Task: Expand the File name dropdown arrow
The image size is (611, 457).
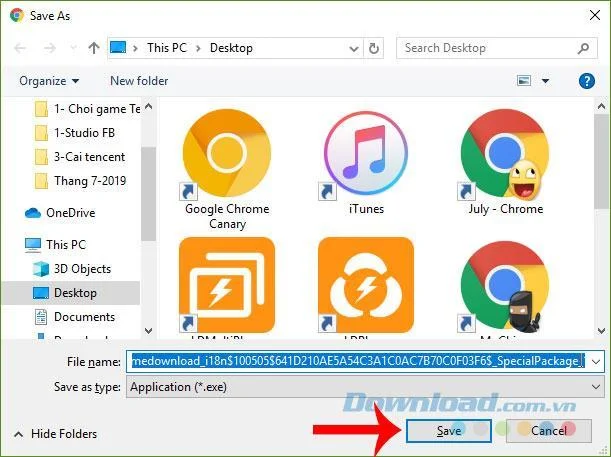Action: 596,362
